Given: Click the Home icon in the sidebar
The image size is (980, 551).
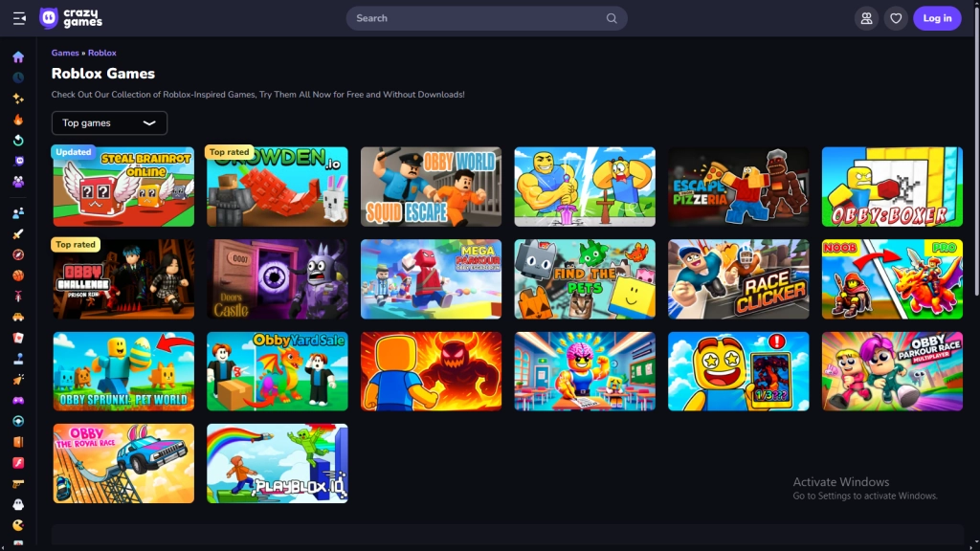Looking at the screenshot, I should 18,57.
